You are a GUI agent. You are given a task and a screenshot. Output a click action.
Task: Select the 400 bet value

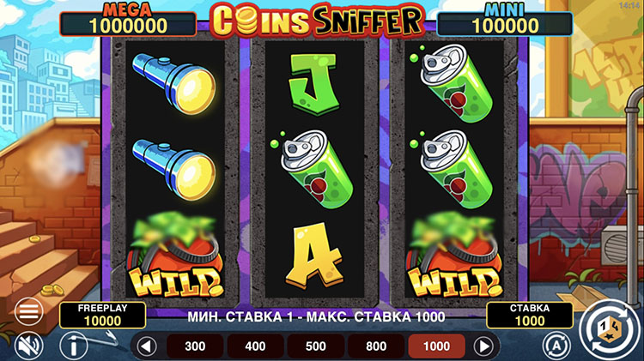point(256,346)
